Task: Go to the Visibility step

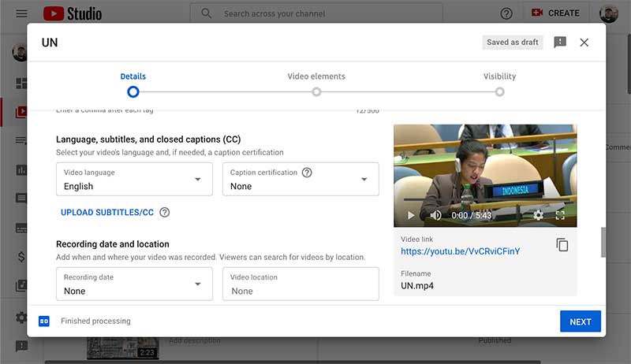Action: pos(499,76)
